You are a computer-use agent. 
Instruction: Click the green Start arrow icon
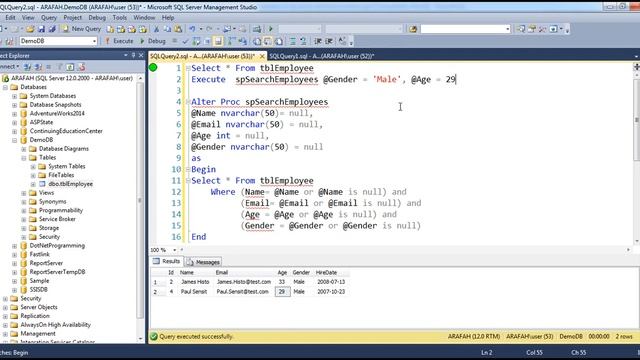coord(270,29)
